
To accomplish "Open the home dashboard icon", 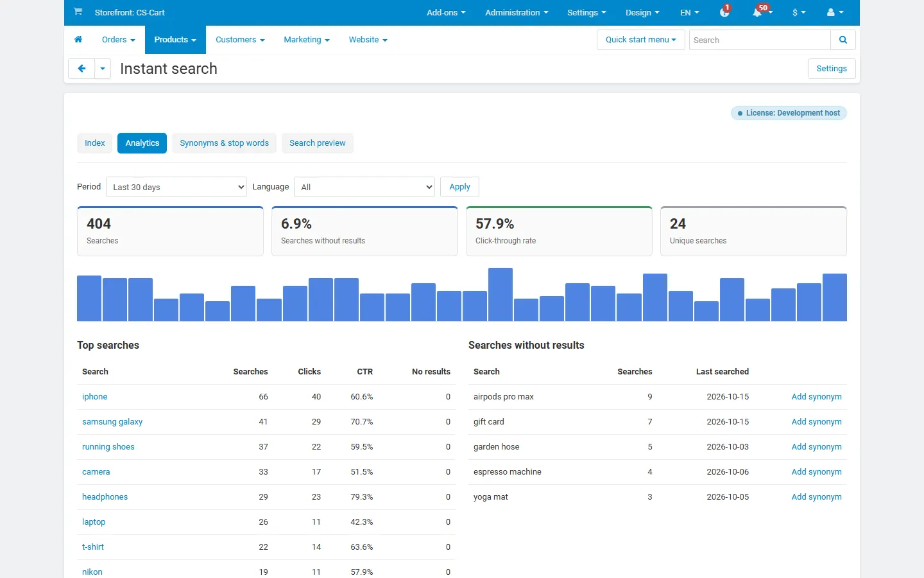I will (x=78, y=40).
